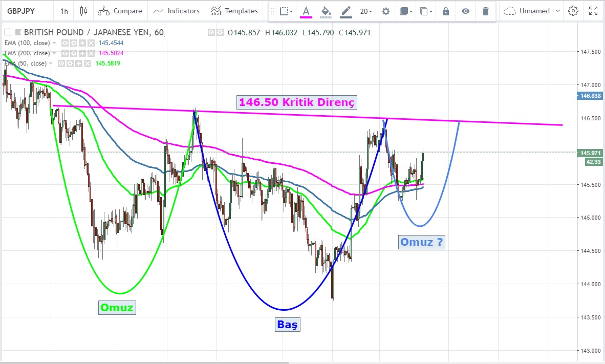
Task: Expand the font size 20 dropdown
Action: pyautogui.click(x=365, y=11)
